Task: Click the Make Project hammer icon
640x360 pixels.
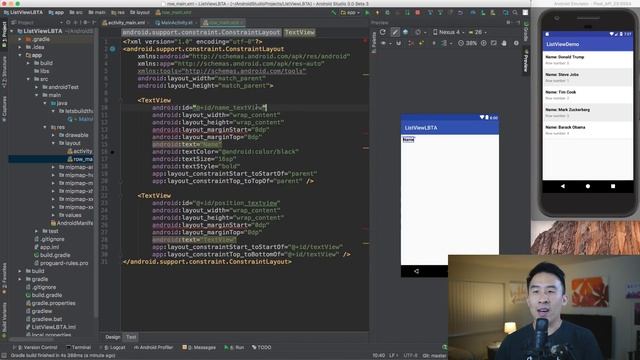Action: (334, 13)
